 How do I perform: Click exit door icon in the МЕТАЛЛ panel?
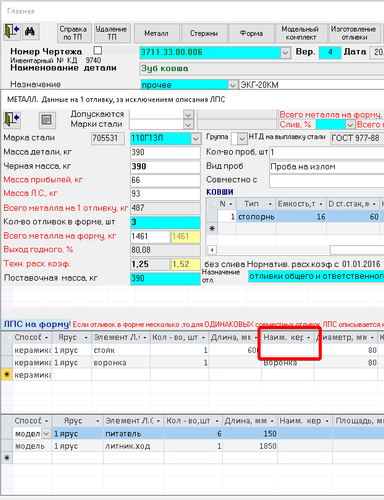(x=12, y=119)
